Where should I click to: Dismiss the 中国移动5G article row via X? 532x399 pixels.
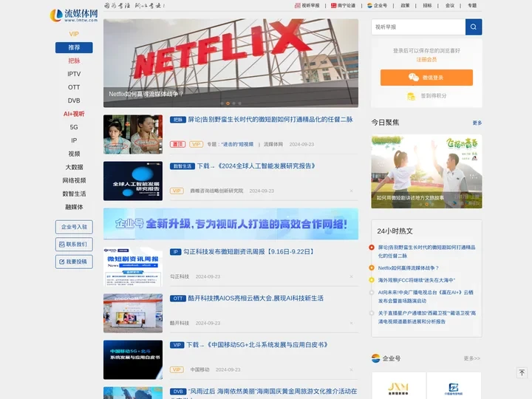(351, 370)
